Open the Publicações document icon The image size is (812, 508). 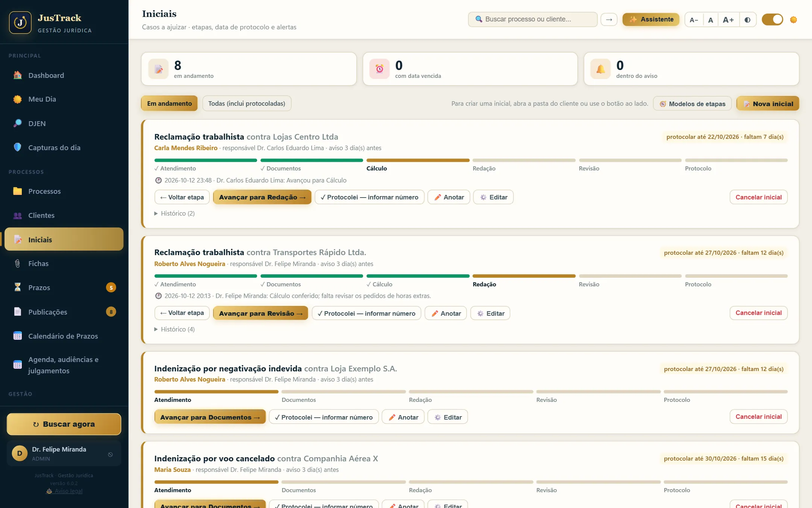18,312
